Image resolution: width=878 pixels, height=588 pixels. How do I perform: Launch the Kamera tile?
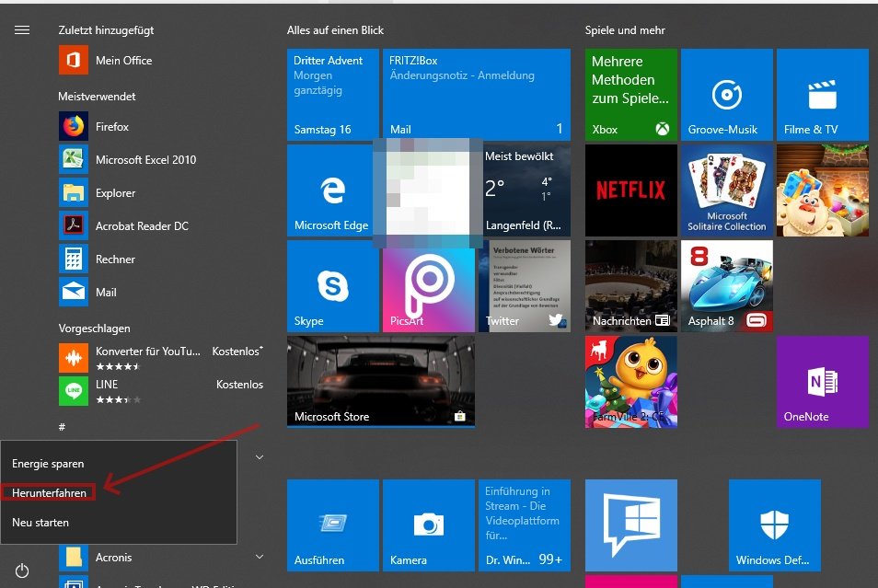[x=429, y=525]
